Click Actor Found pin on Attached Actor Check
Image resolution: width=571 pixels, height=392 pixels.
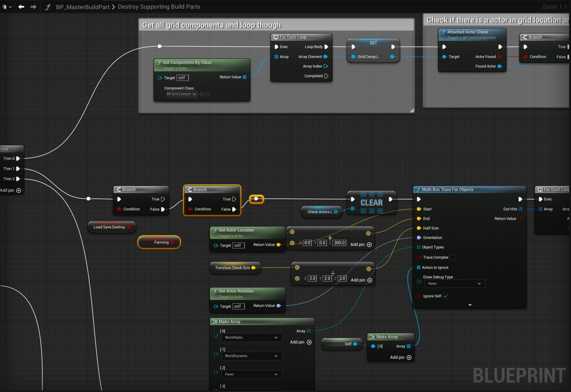tap(500, 57)
